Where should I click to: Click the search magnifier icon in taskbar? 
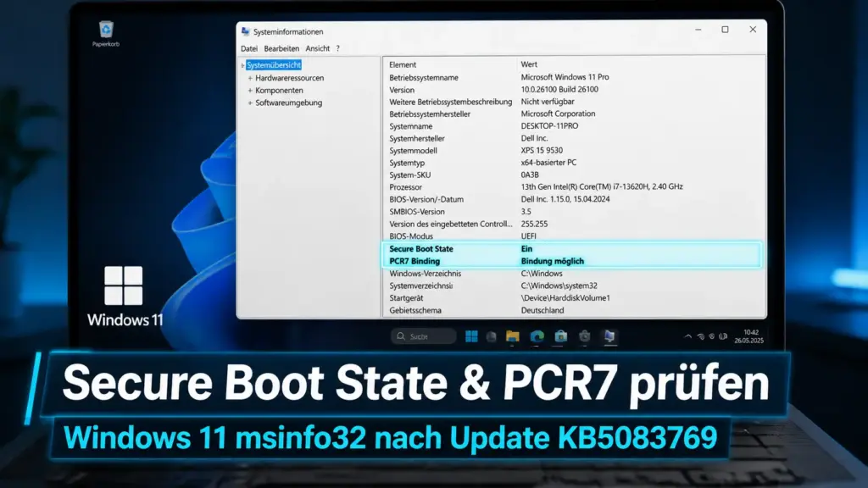pyautogui.click(x=401, y=336)
